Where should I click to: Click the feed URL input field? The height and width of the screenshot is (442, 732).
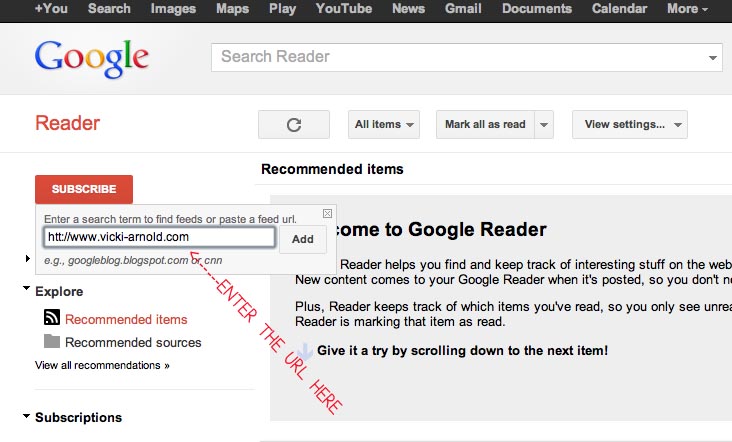pyautogui.click(x=159, y=238)
